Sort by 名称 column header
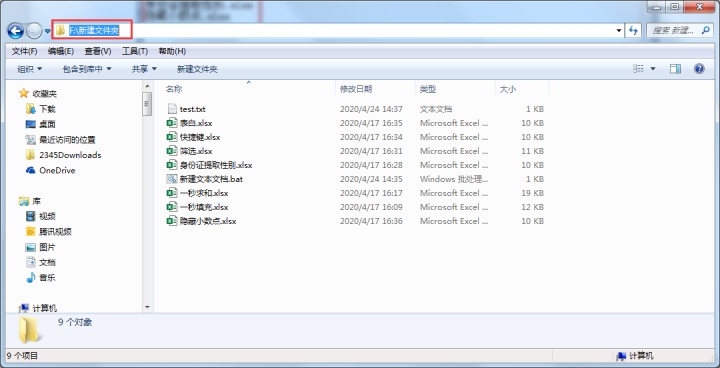Viewport: 720px width, 368px height. 174,89
